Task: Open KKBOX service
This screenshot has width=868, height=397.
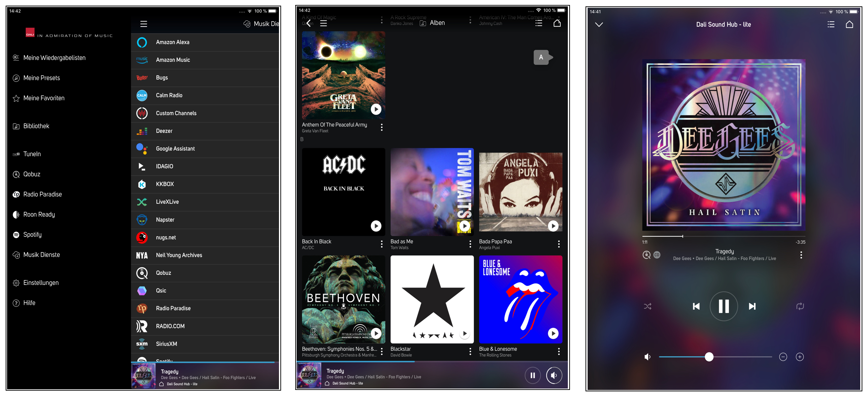Action: click(205, 184)
